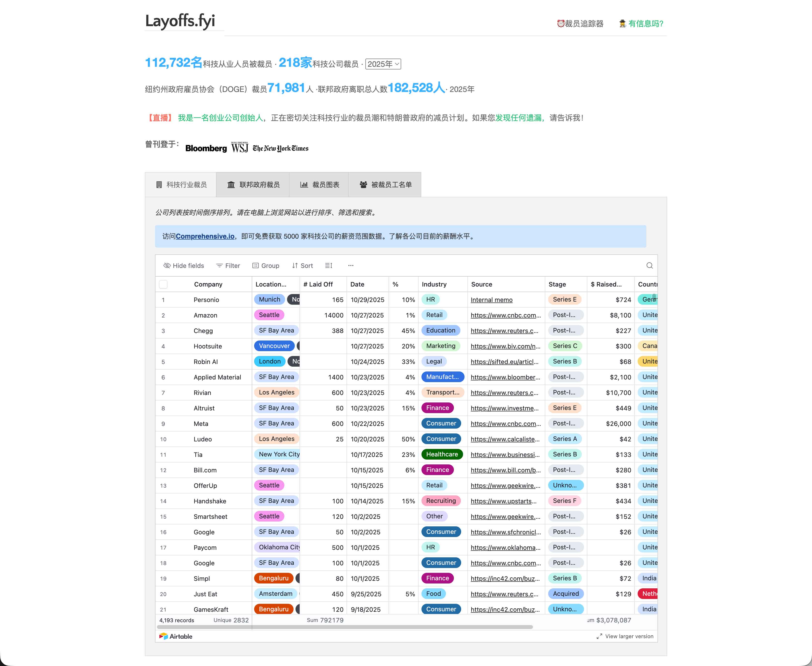This screenshot has height=666, width=812.
Task: Open the Filter tool
Action: tap(228, 265)
